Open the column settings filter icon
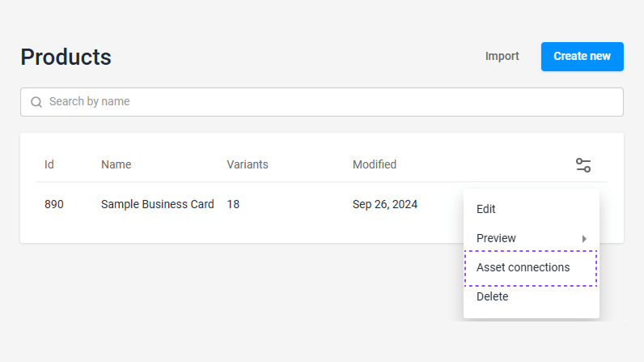 click(x=583, y=165)
